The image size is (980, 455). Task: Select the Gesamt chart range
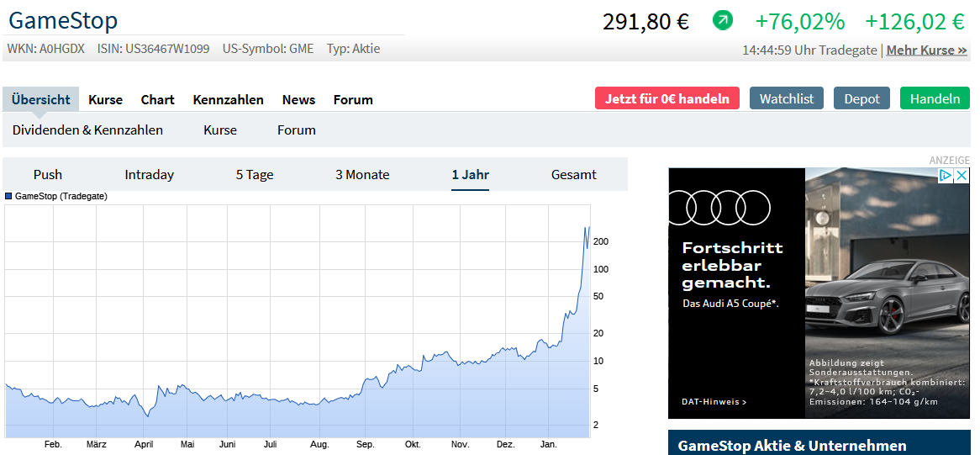tap(574, 174)
